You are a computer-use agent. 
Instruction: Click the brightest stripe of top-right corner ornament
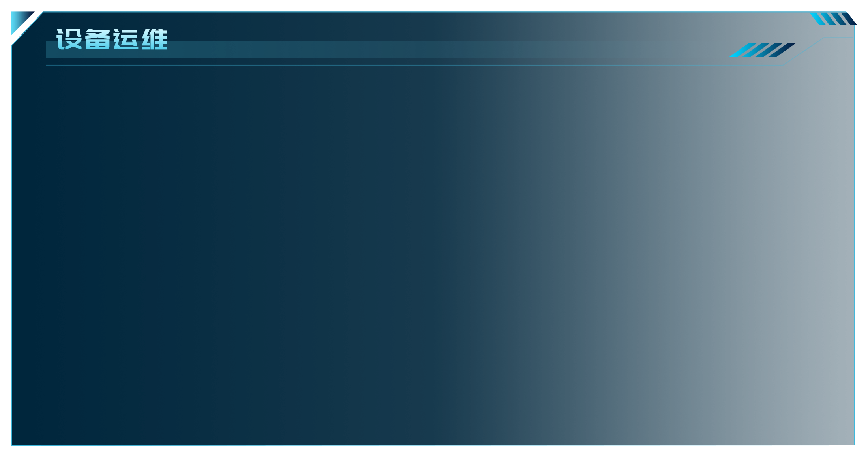[817, 19]
